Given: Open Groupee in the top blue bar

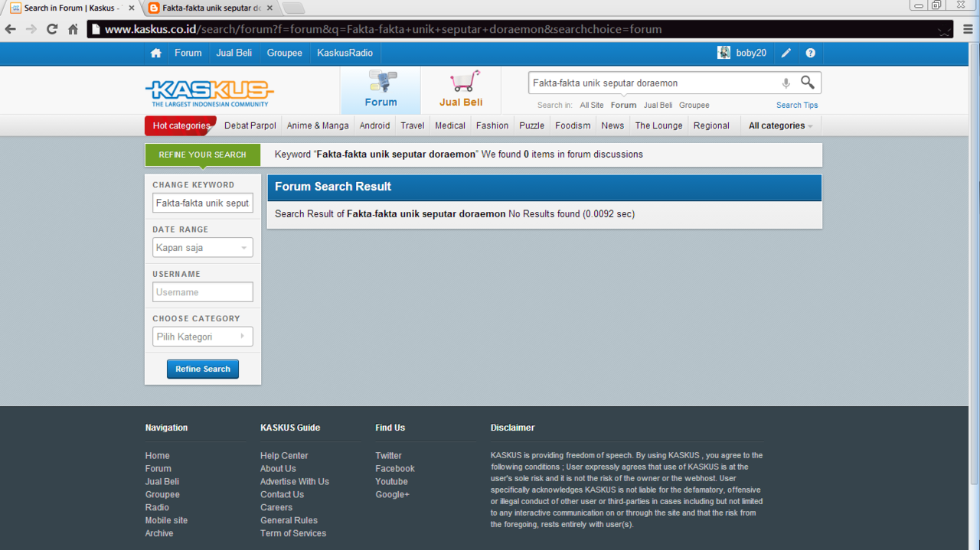Looking at the screenshot, I should pyautogui.click(x=285, y=53).
